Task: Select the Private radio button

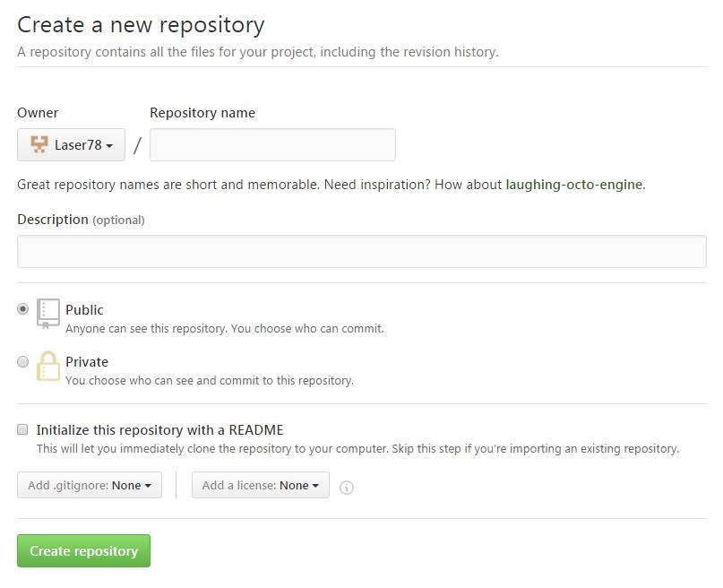Action: pos(23,362)
